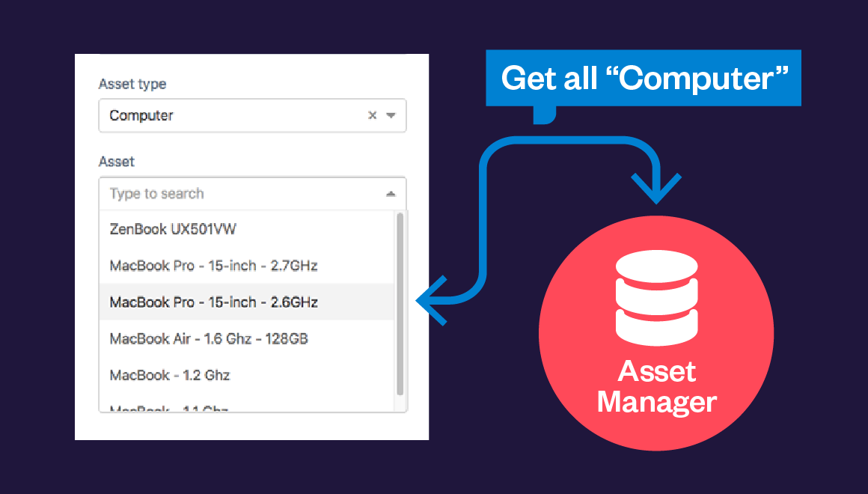The image size is (868, 494).
Task: Choose MacBook - 1.2 Ghz option
Action: pos(247,375)
